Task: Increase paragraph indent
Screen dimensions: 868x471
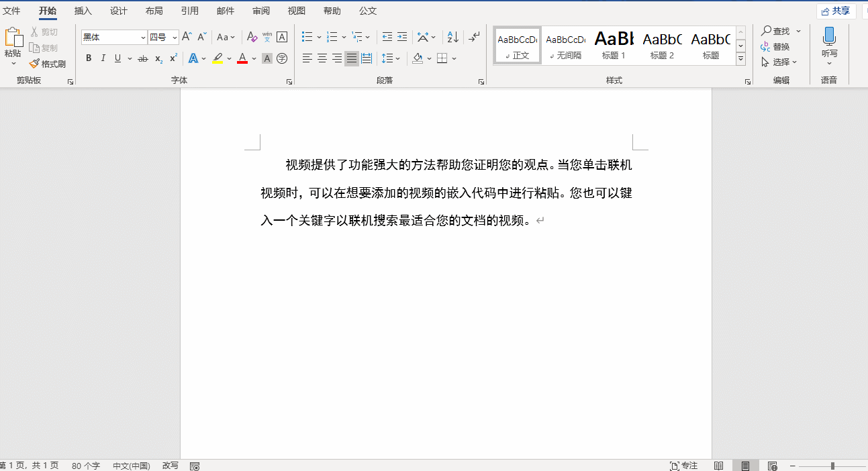Action: click(402, 37)
